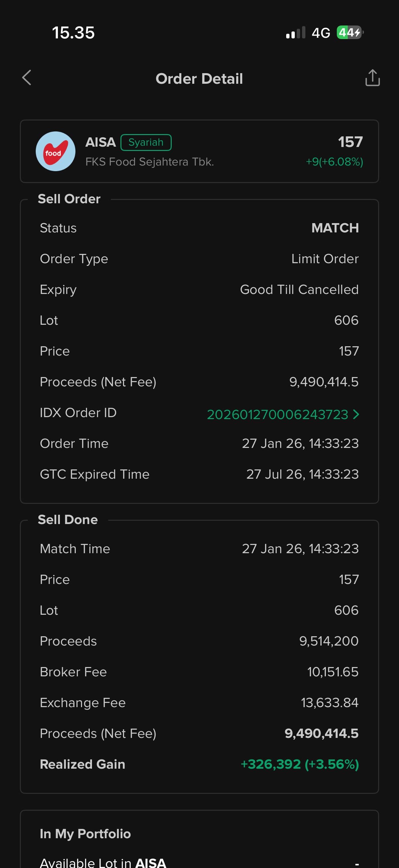Tap the MATCH status value
The image size is (399, 868).
tap(335, 228)
